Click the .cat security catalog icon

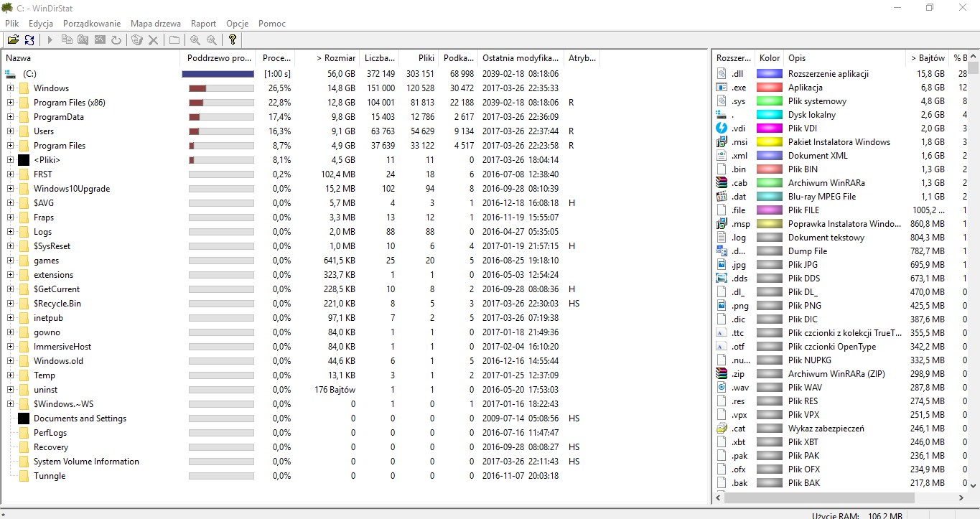coord(722,428)
